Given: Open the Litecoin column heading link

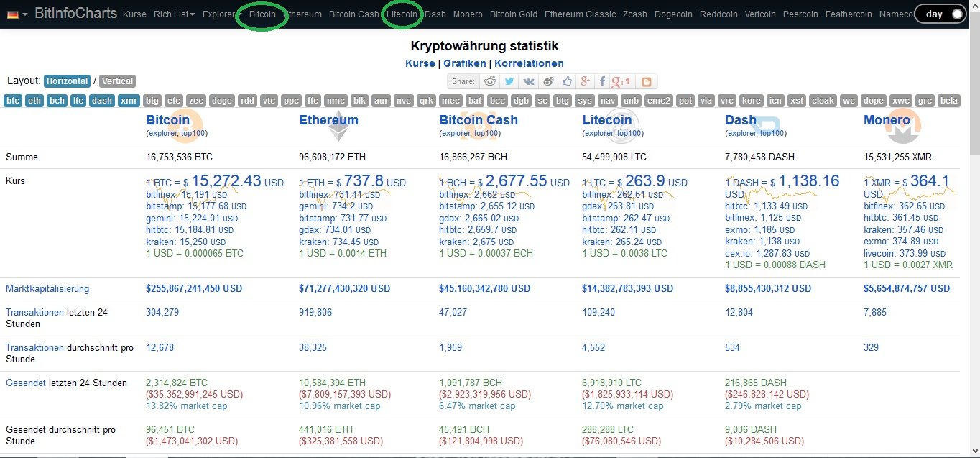Looking at the screenshot, I should [607, 120].
